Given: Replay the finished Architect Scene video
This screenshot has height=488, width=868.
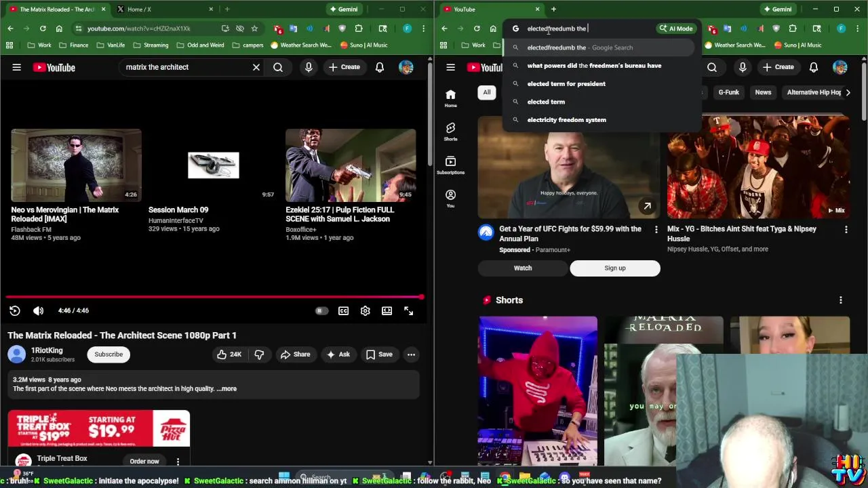Looking at the screenshot, I should tap(15, 310).
